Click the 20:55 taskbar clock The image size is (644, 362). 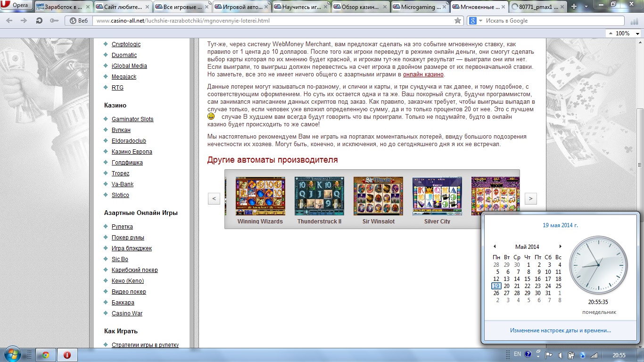tap(619, 355)
